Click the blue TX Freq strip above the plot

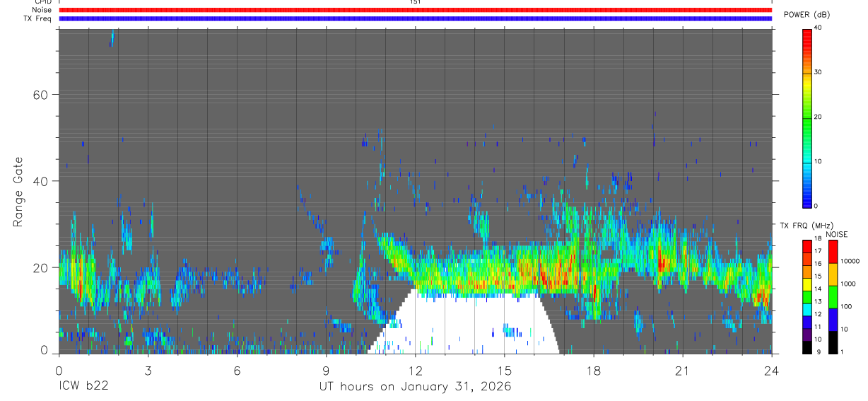415,18
